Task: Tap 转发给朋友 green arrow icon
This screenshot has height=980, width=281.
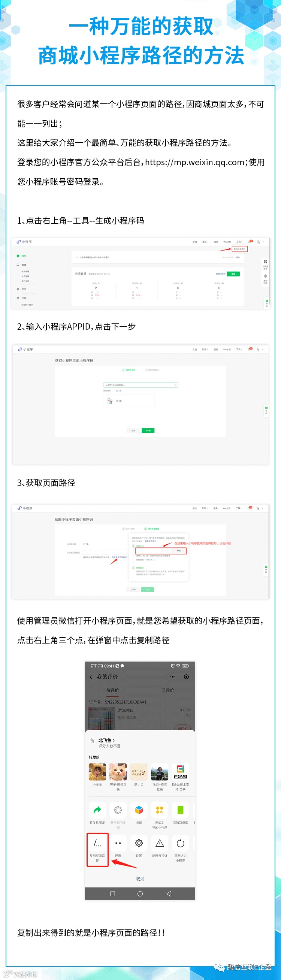Action: [97, 810]
